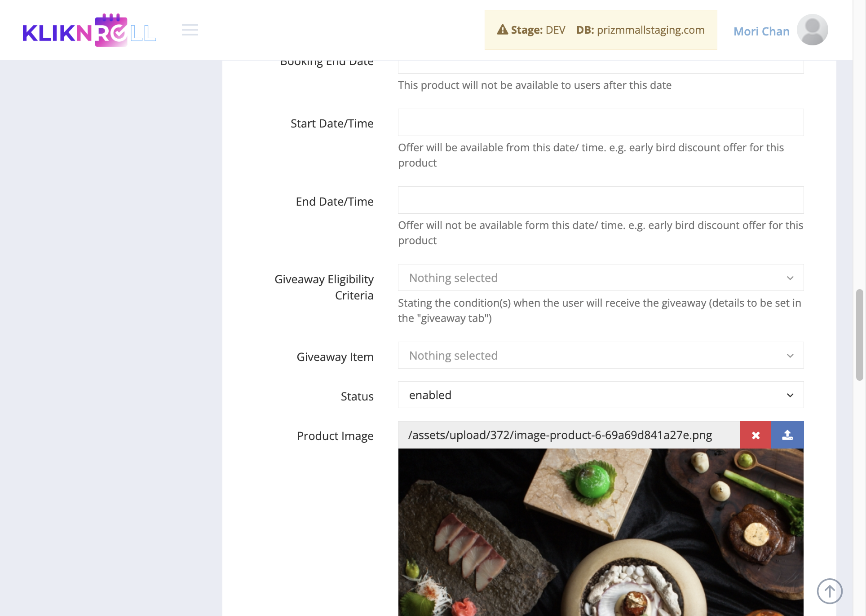Click the 'Giveaway Item' label

[x=335, y=357]
